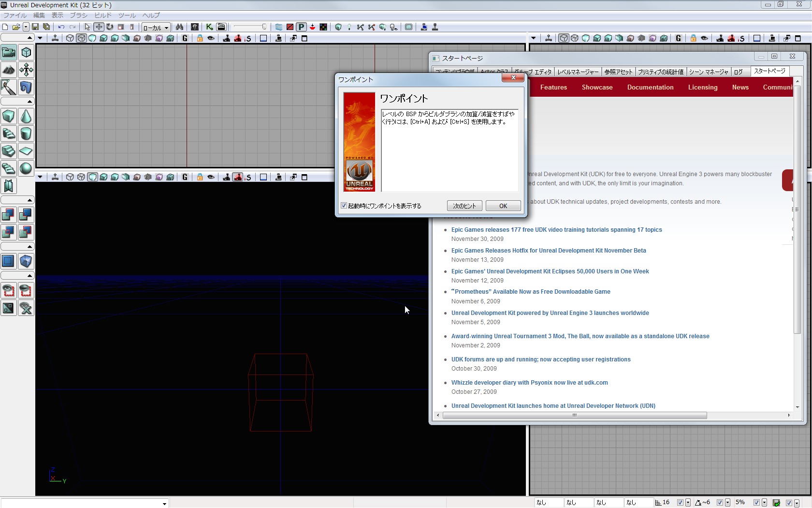Toggle the scale snap checkbox beside 5%

[x=756, y=503]
